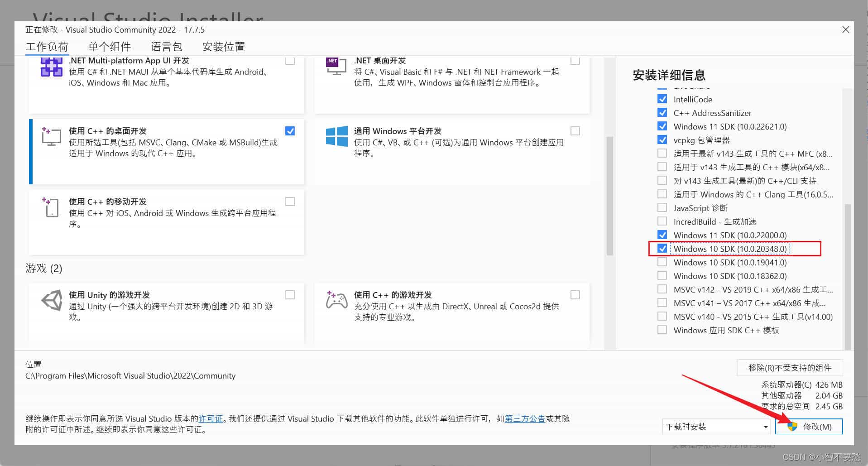Check the IncrediBuild 生成加速 component
The height and width of the screenshot is (466, 868).
(662, 221)
